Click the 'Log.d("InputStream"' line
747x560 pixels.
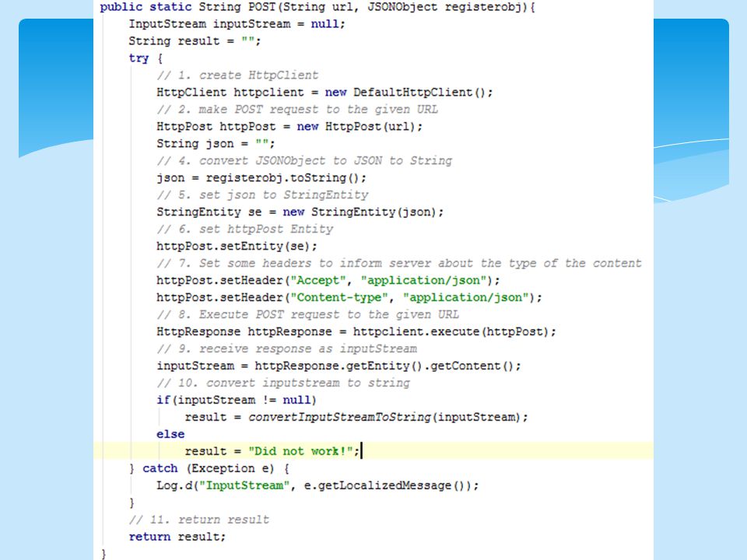(x=317, y=485)
